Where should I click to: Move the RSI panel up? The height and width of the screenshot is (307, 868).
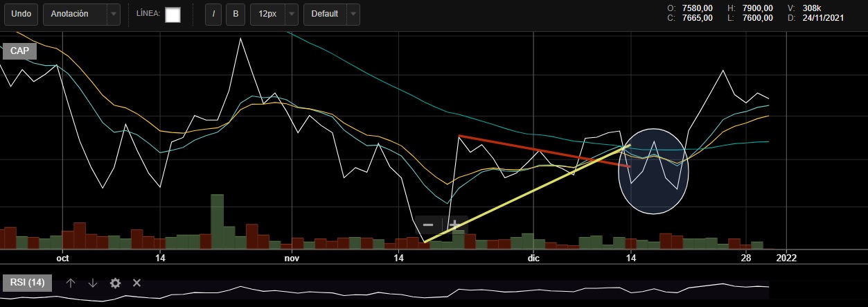pyautogui.click(x=71, y=283)
